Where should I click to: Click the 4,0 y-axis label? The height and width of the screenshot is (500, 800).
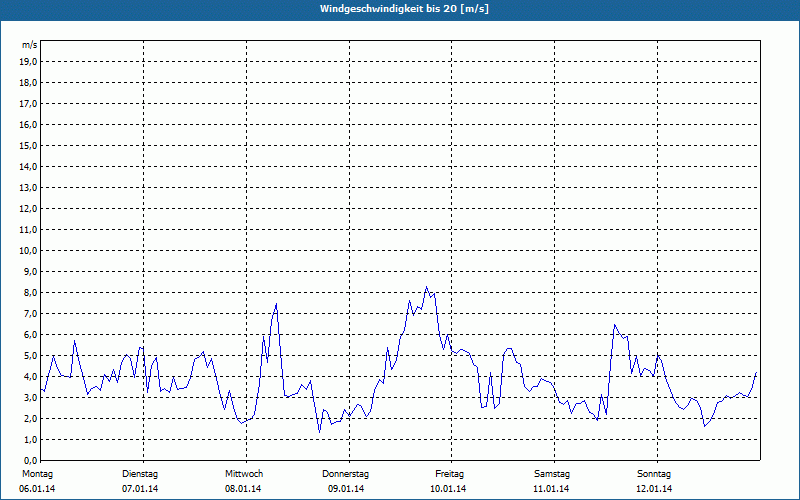(30, 377)
